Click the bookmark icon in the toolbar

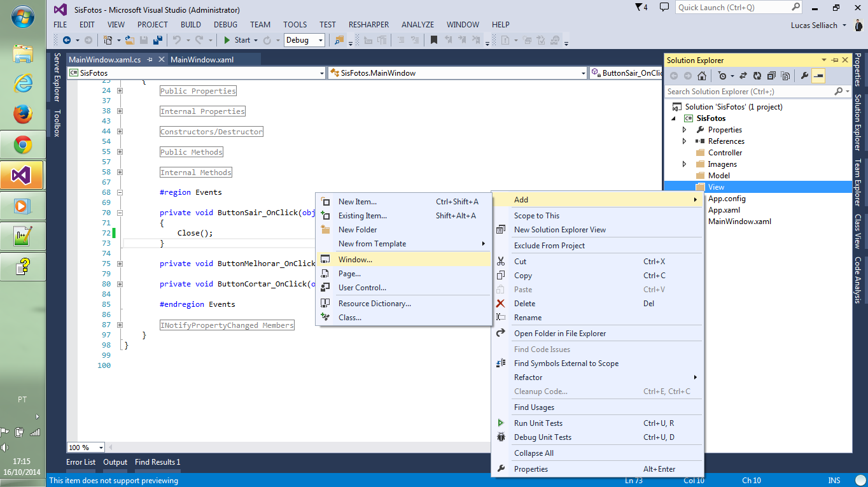tap(434, 40)
